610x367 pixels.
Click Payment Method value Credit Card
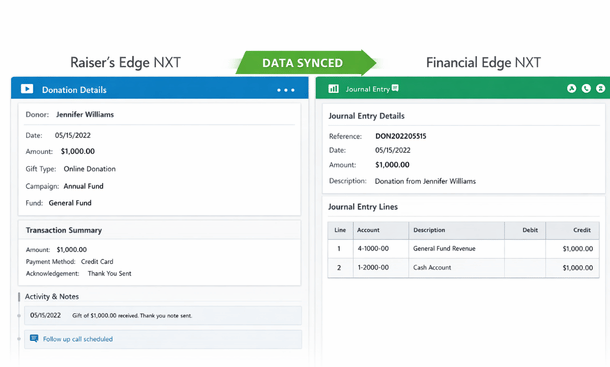(x=97, y=262)
